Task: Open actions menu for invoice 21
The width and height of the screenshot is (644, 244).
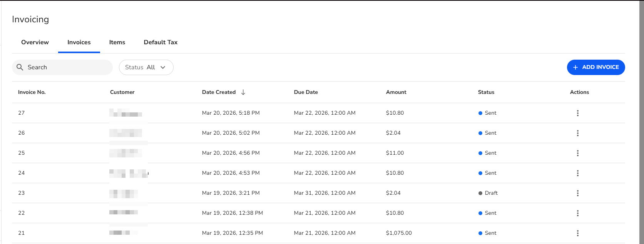Action: pyautogui.click(x=577, y=233)
